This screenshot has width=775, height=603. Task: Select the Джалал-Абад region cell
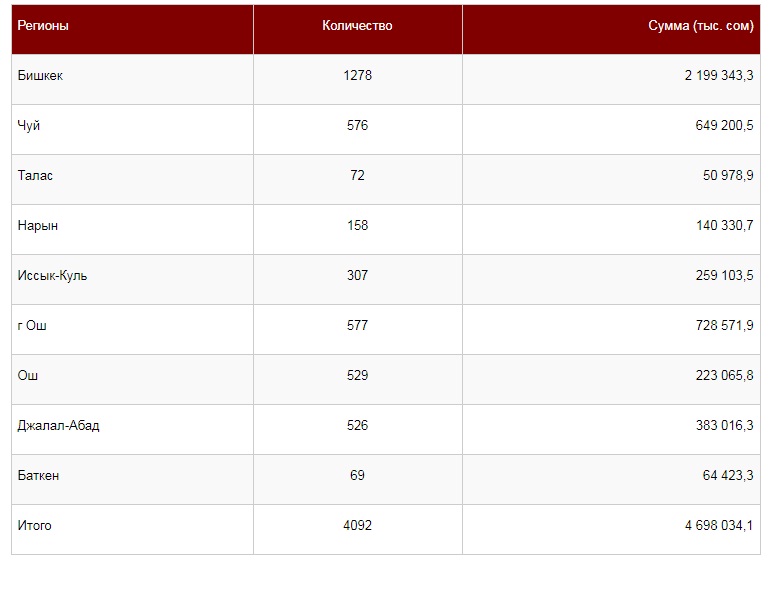tap(59, 425)
